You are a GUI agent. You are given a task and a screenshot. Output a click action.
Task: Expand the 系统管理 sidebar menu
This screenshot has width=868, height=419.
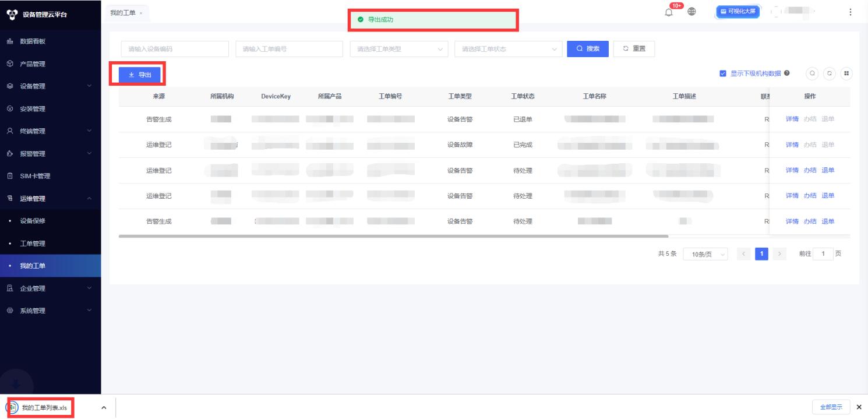(x=50, y=311)
